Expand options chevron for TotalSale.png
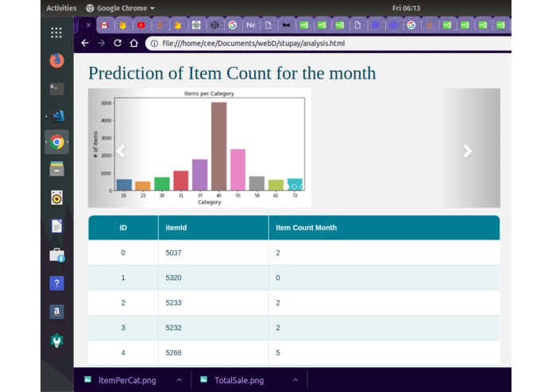The image size is (552, 392). point(295,379)
